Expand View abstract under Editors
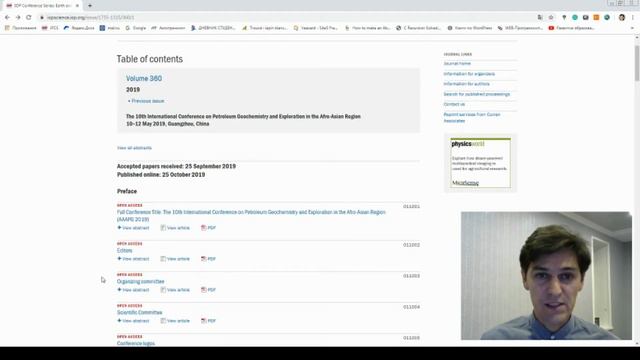This screenshot has height=360, width=640. click(133, 259)
